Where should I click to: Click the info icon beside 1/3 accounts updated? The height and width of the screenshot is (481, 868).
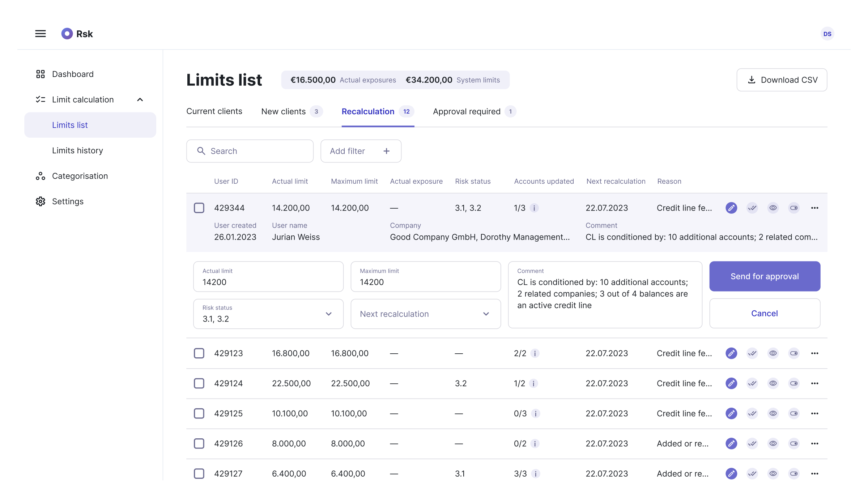(534, 208)
